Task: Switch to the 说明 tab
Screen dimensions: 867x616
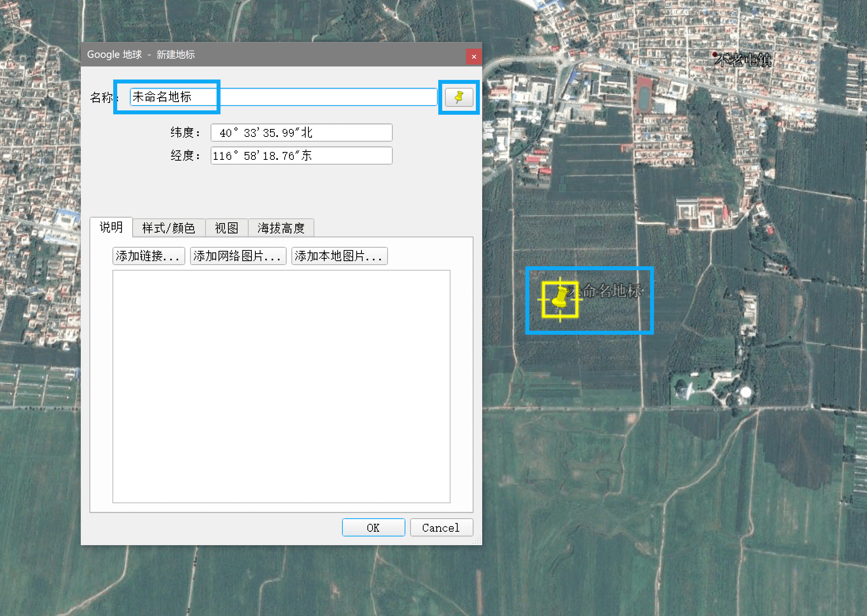Action: (111, 227)
